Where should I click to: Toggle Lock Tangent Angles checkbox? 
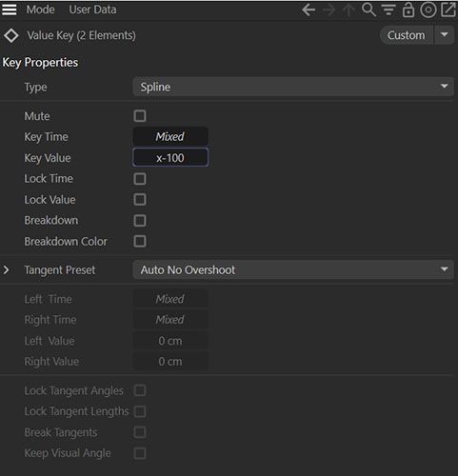140,390
